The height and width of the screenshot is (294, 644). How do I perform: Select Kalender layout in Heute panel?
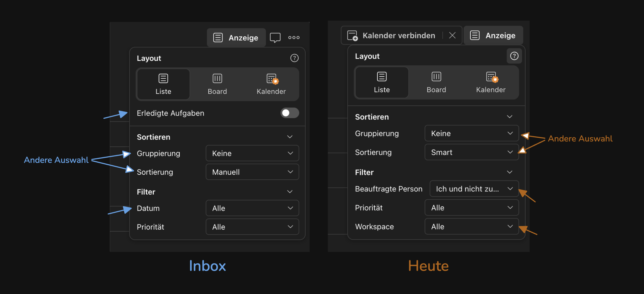pyautogui.click(x=491, y=82)
